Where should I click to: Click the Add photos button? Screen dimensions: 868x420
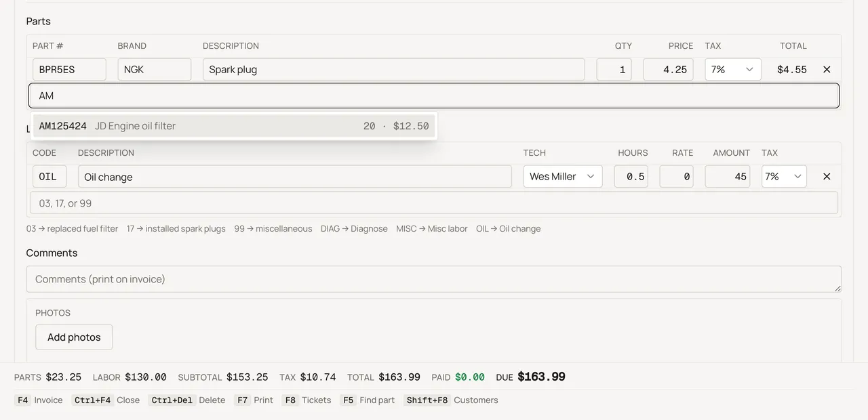click(x=74, y=337)
